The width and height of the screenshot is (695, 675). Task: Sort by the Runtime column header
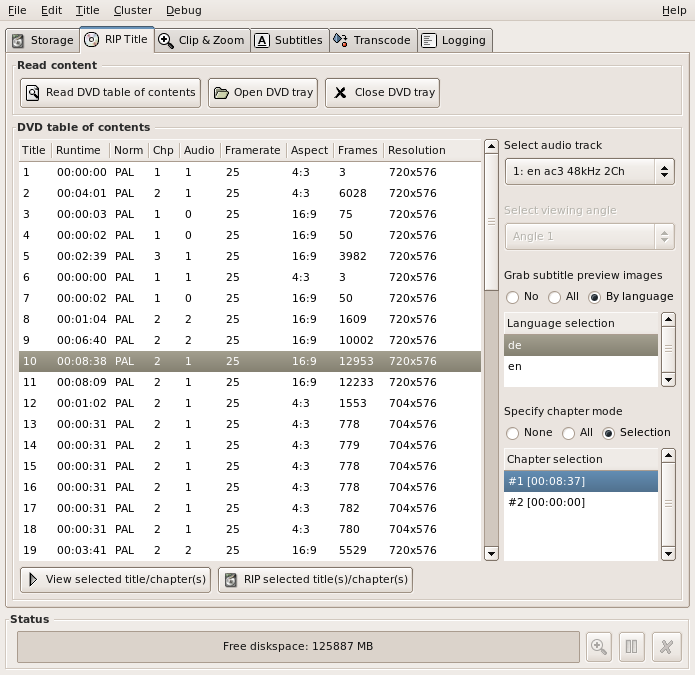tap(81, 151)
